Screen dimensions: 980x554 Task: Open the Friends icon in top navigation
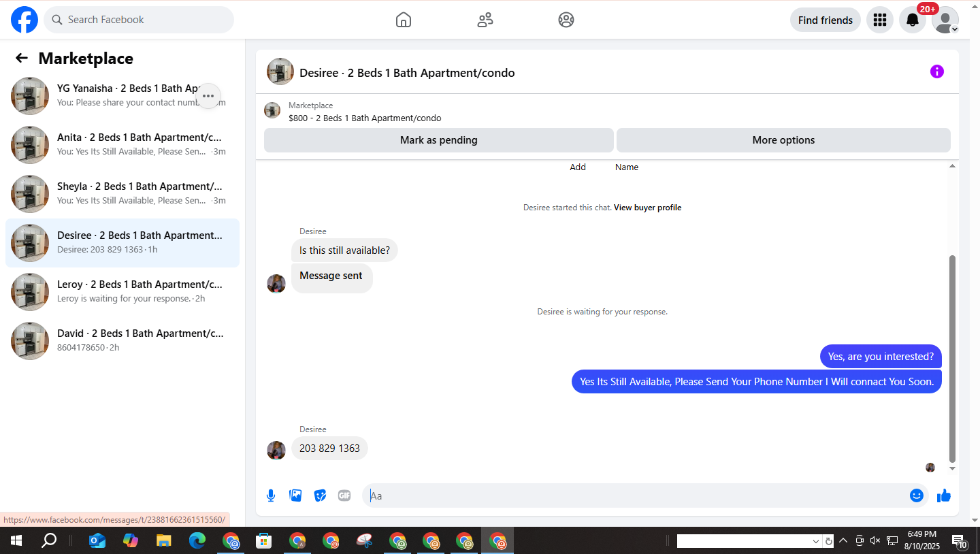(x=485, y=20)
